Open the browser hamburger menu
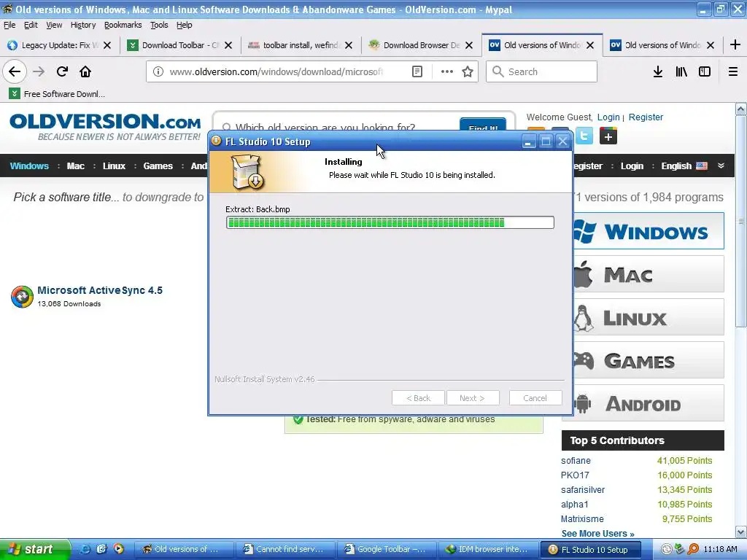Image resolution: width=747 pixels, height=560 pixels. point(733,71)
